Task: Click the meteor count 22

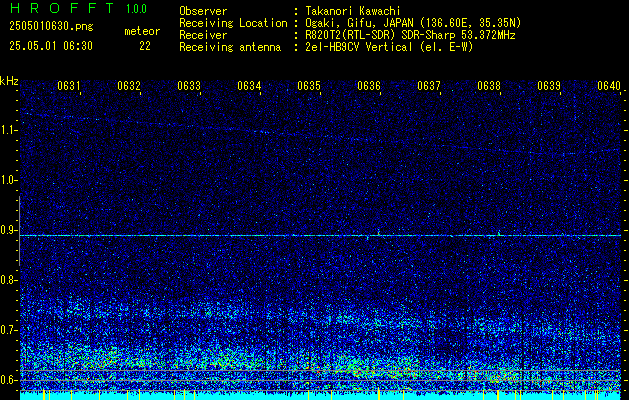Action: click(x=145, y=46)
